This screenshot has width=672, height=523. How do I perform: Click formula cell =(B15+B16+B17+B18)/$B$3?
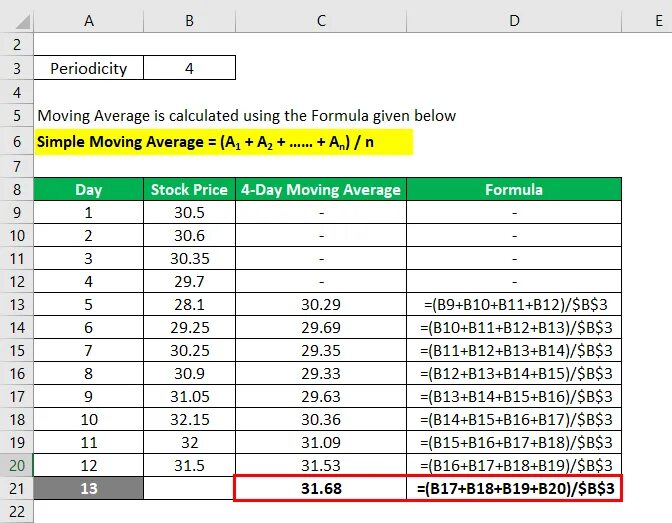click(x=514, y=442)
